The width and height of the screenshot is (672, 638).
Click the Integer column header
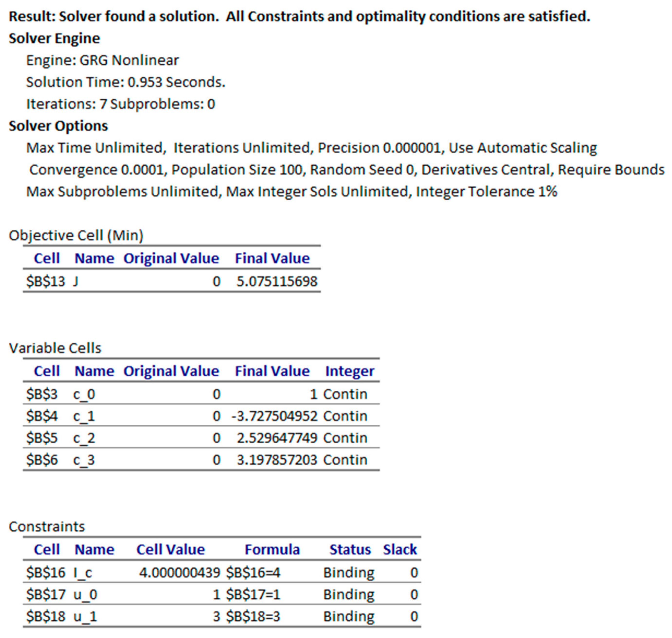coord(349,371)
